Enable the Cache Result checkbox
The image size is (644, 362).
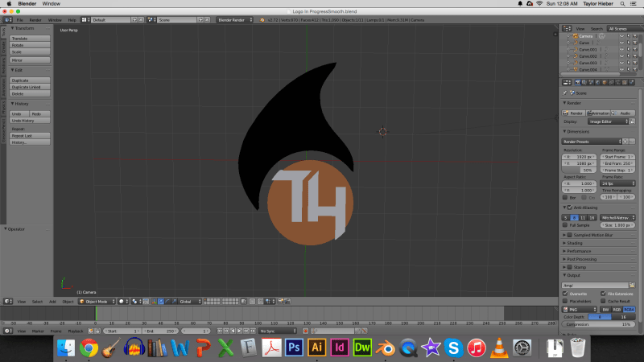[603, 301]
